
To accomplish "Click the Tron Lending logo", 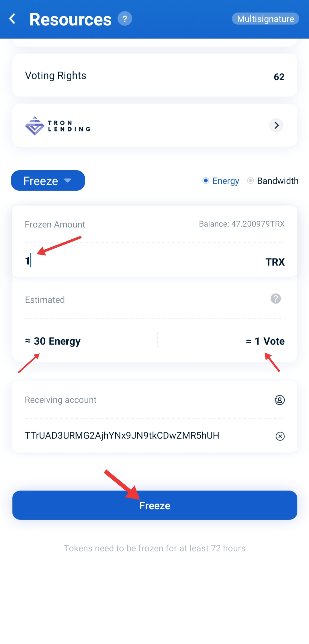I will pos(58,126).
